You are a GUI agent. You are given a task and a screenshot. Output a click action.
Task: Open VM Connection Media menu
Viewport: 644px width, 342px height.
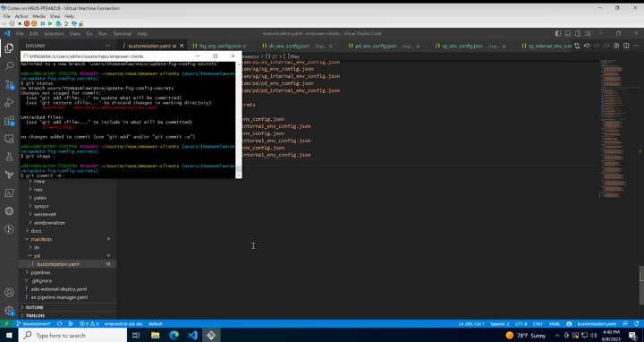click(39, 16)
